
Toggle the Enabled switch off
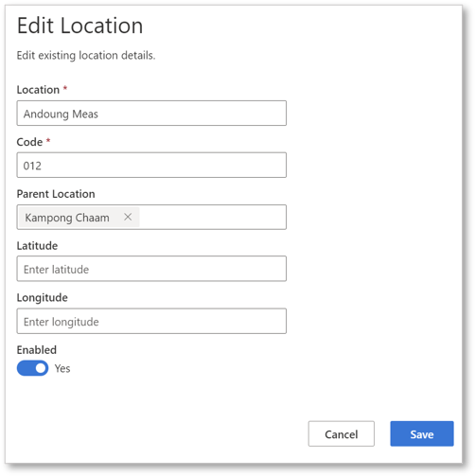[x=32, y=368]
